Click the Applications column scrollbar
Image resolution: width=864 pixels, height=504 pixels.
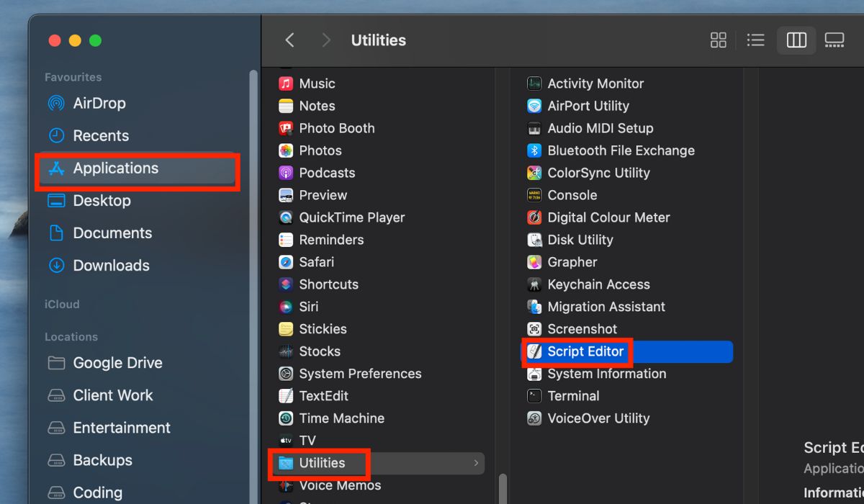coord(503,488)
